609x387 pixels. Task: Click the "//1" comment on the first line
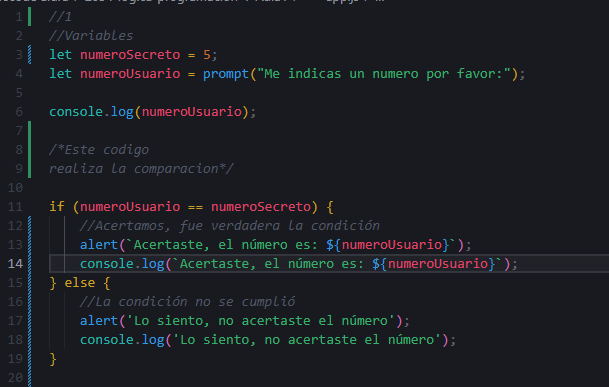point(60,17)
